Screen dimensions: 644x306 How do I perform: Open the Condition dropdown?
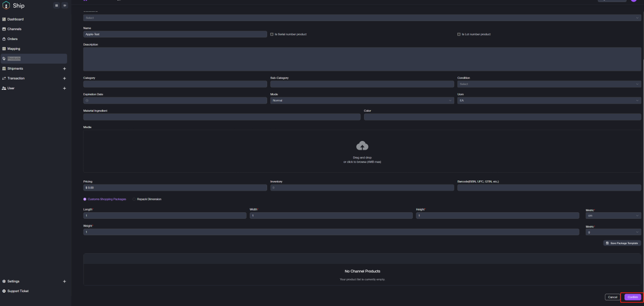549,84
